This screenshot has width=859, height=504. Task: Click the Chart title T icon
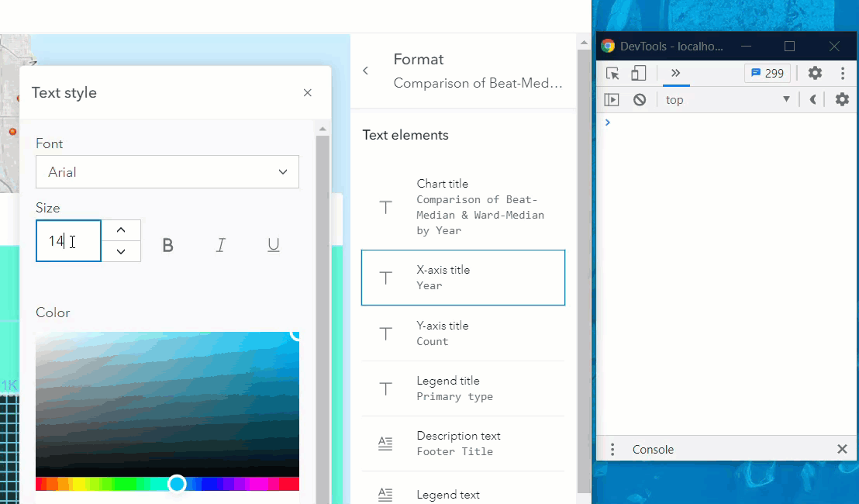point(385,207)
